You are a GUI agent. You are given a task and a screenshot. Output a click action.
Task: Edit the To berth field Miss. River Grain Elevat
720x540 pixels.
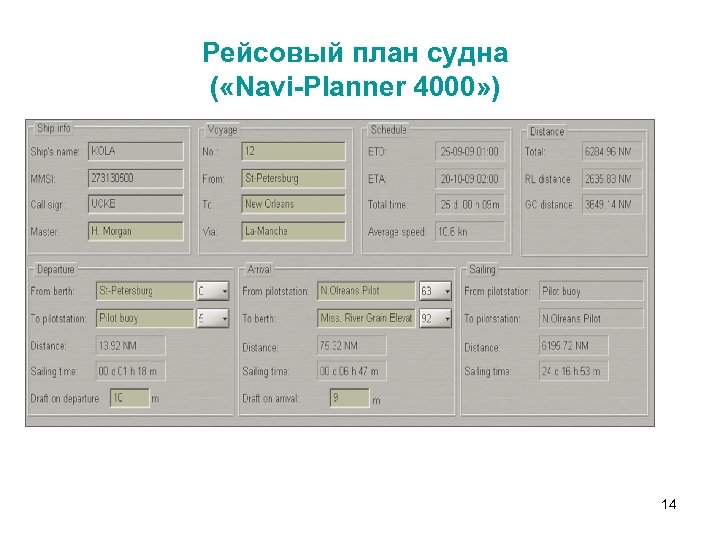(x=366, y=318)
